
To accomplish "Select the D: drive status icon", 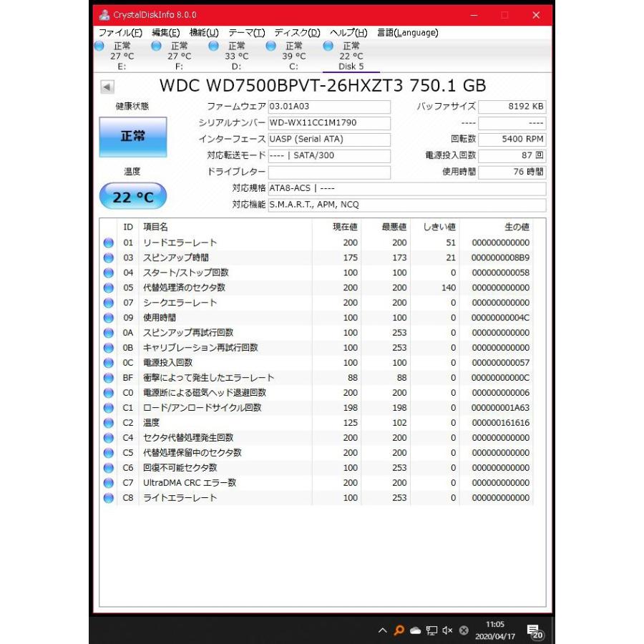I will (x=214, y=46).
